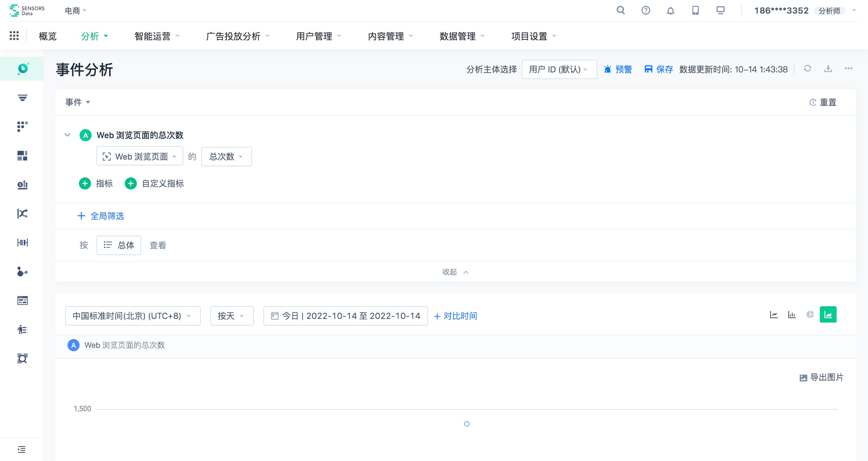Open the 事件 type dropdown

[77, 102]
